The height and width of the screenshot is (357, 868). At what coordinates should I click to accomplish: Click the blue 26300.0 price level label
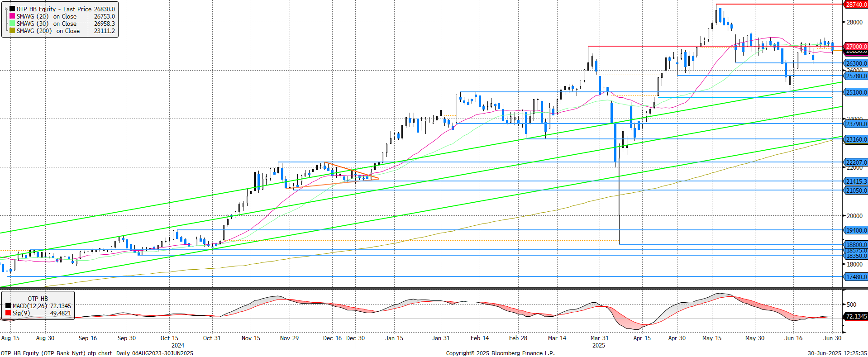(x=856, y=63)
